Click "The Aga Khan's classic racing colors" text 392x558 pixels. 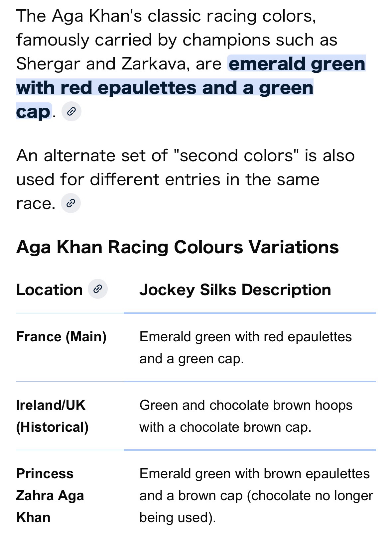166,16
